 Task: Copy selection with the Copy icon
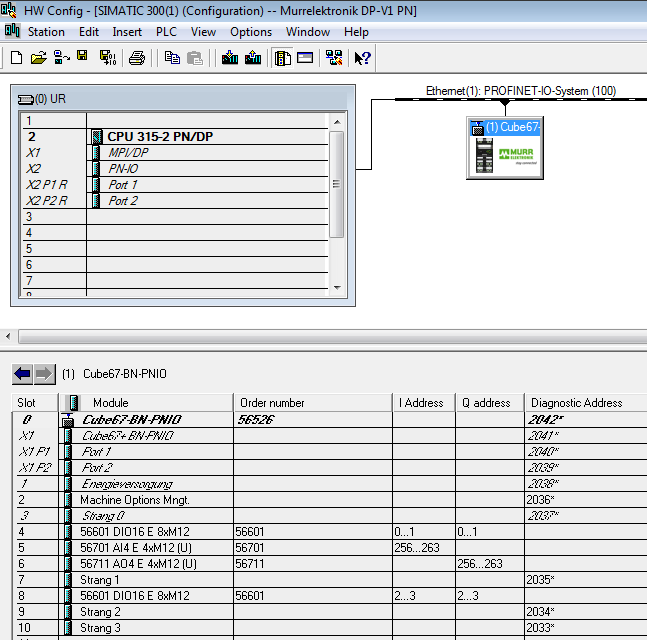(172, 58)
